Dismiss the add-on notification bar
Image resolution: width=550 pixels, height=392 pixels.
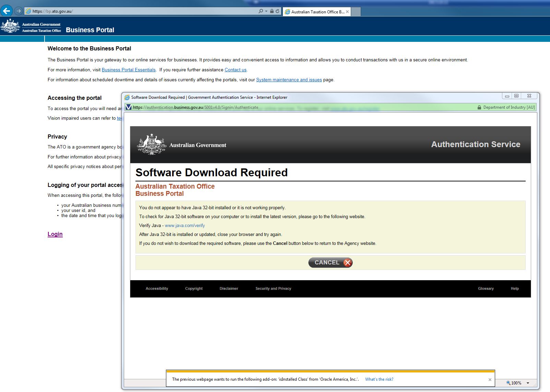coord(490,380)
